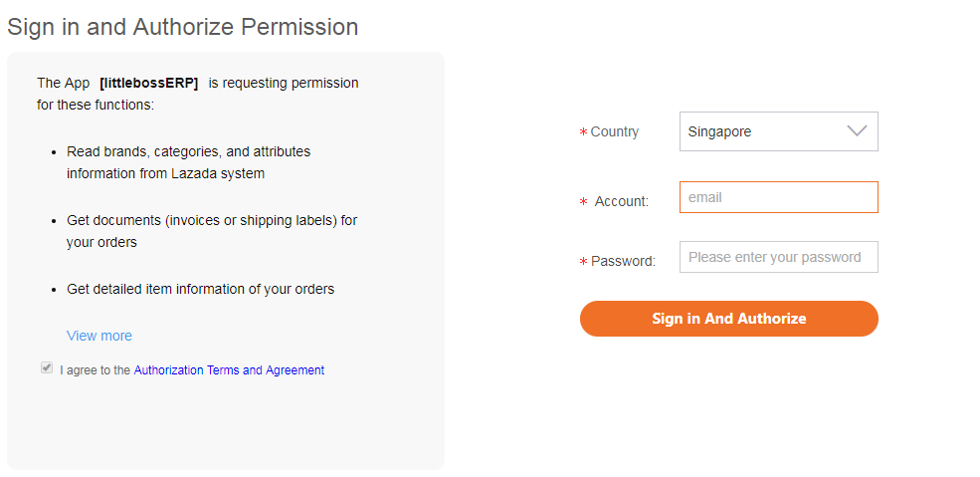
Task: Click the red asterisk beside Country
Action: pos(583,132)
